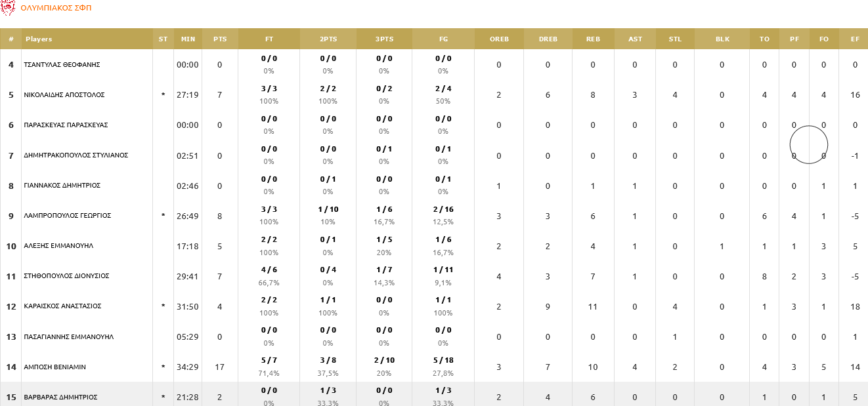Screen dimensions: 868x406
Task: Sort by the AST column header
Action: pyautogui.click(x=635, y=39)
